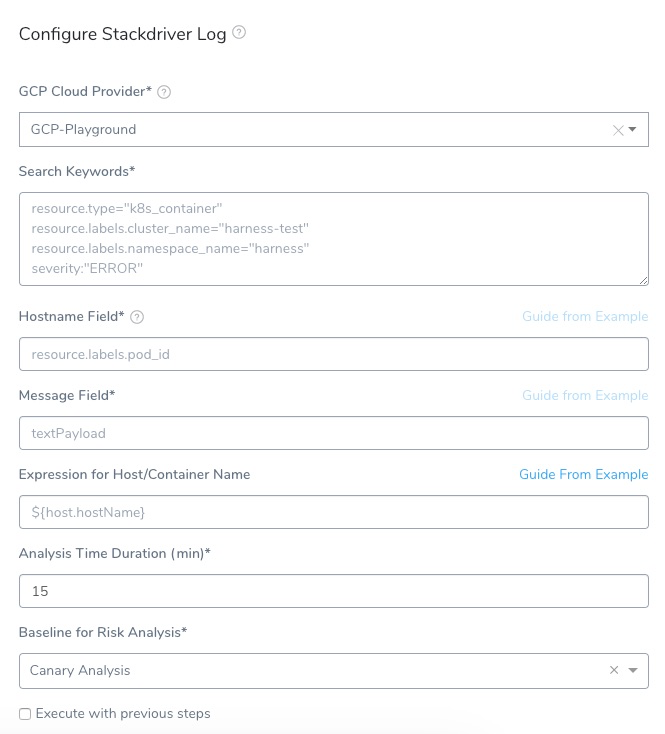This screenshot has width=665, height=734.
Task: Click the Hostname Field input box
Action: coord(334,354)
